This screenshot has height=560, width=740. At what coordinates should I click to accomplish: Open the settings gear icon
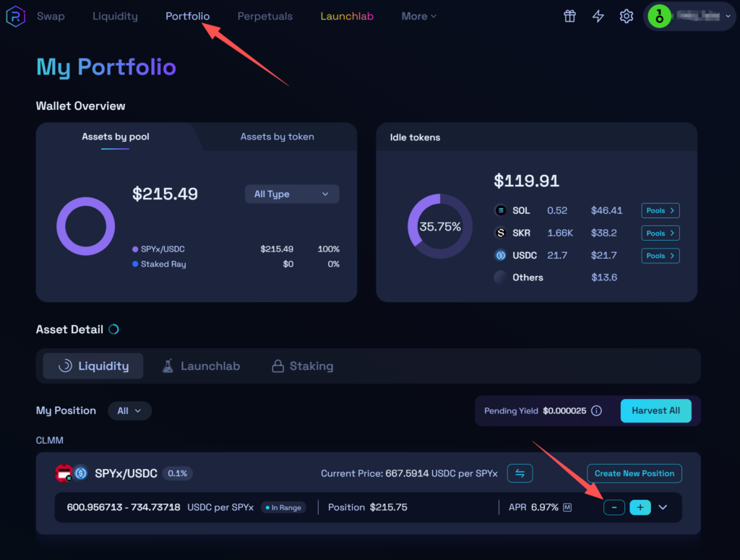click(627, 17)
